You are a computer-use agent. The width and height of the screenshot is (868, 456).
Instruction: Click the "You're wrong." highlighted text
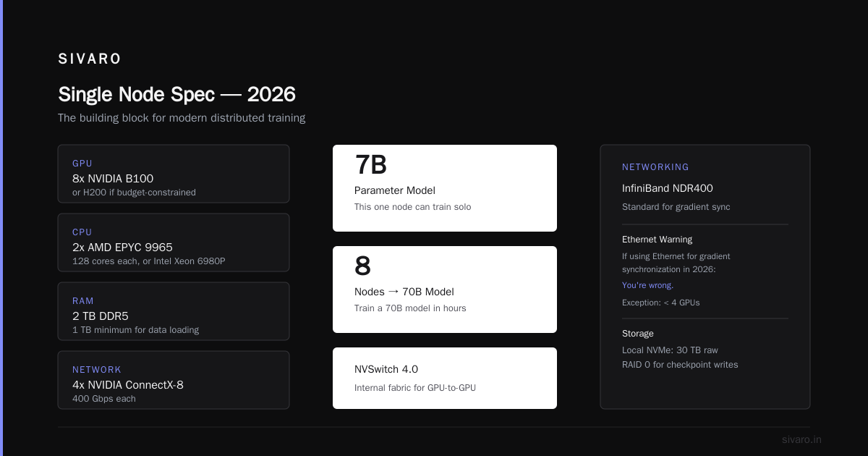647,285
